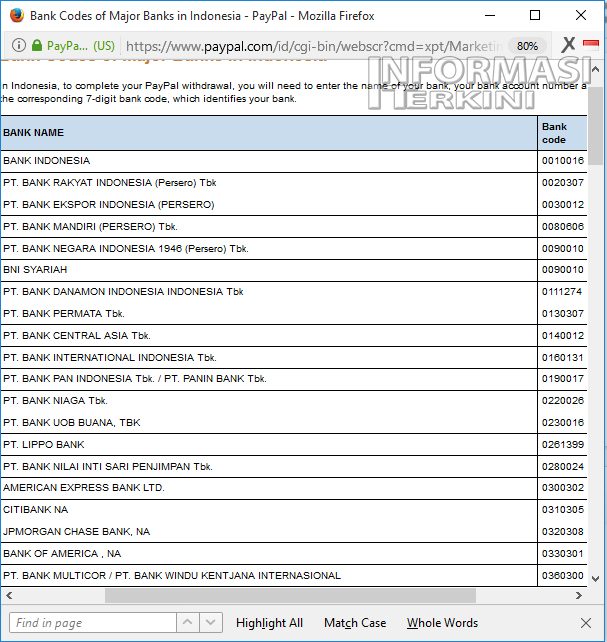Click bank code 0080606
Screen dimensions: 607x642
(x=563, y=227)
